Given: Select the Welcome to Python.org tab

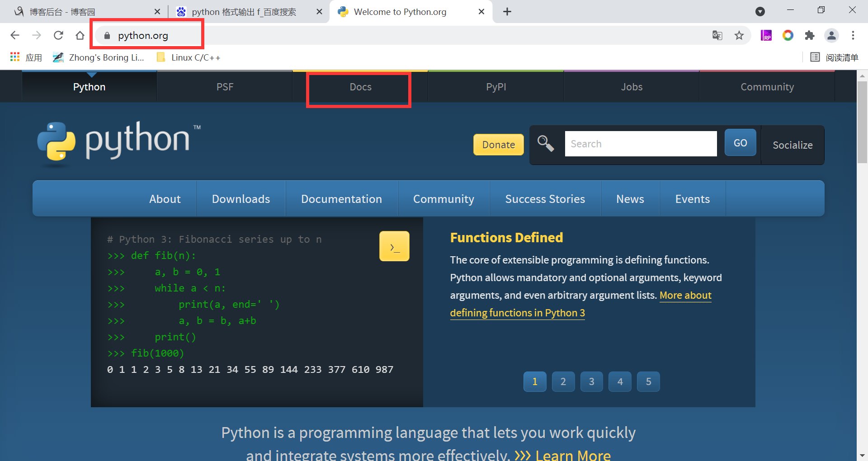Looking at the screenshot, I should (x=411, y=12).
